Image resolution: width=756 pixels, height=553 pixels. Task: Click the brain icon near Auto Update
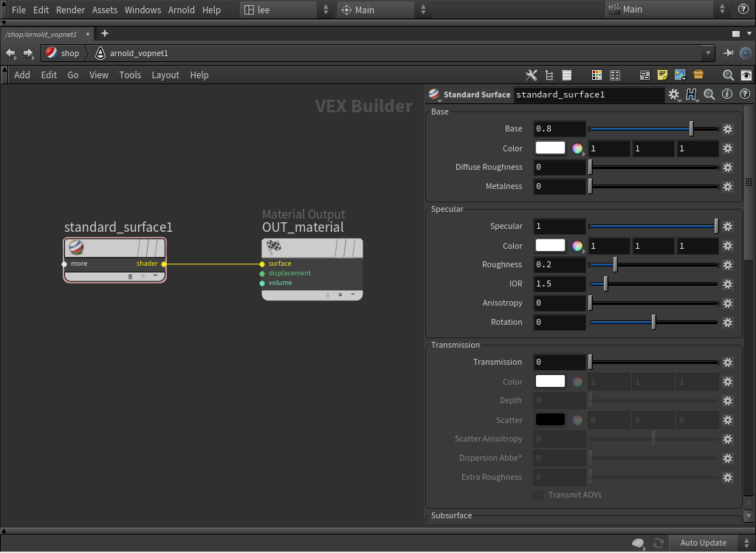coord(638,543)
